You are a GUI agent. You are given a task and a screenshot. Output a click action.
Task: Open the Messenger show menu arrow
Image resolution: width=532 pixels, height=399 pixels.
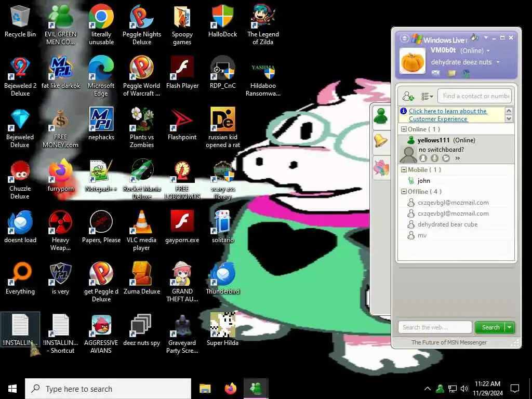486,37
